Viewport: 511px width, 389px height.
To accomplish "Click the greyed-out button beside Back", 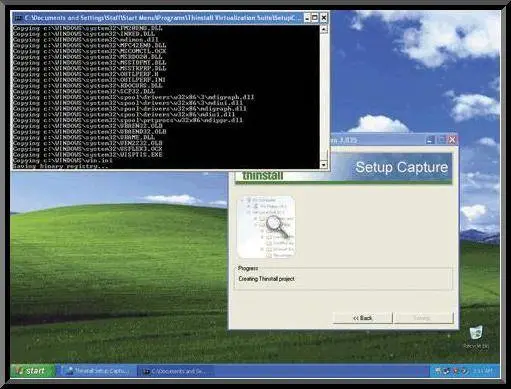I will tap(424, 318).
